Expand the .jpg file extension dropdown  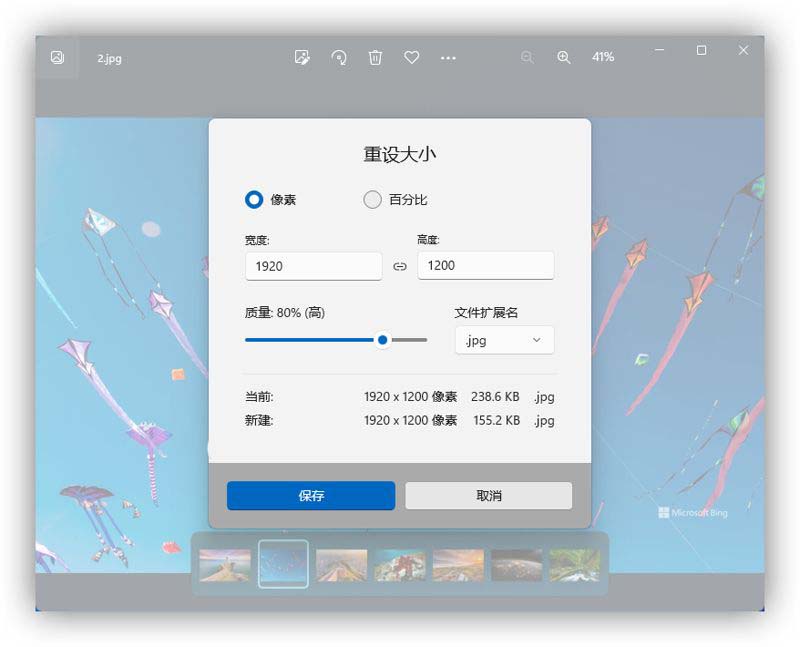tap(504, 340)
